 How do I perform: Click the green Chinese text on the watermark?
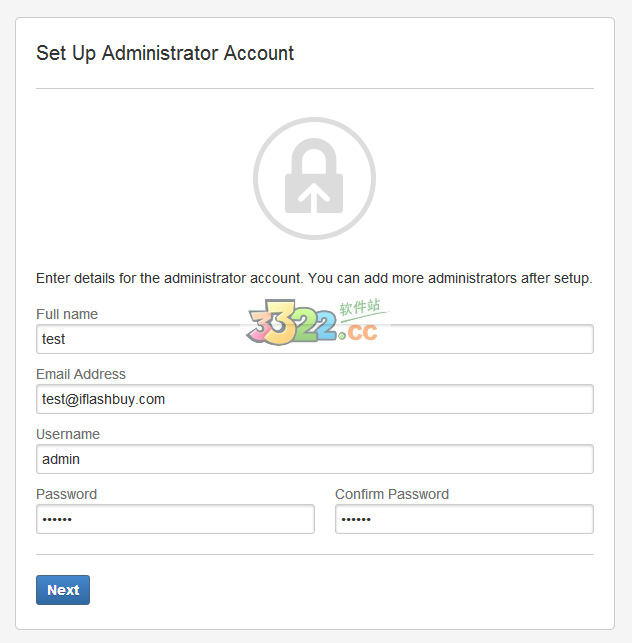point(359,308)
